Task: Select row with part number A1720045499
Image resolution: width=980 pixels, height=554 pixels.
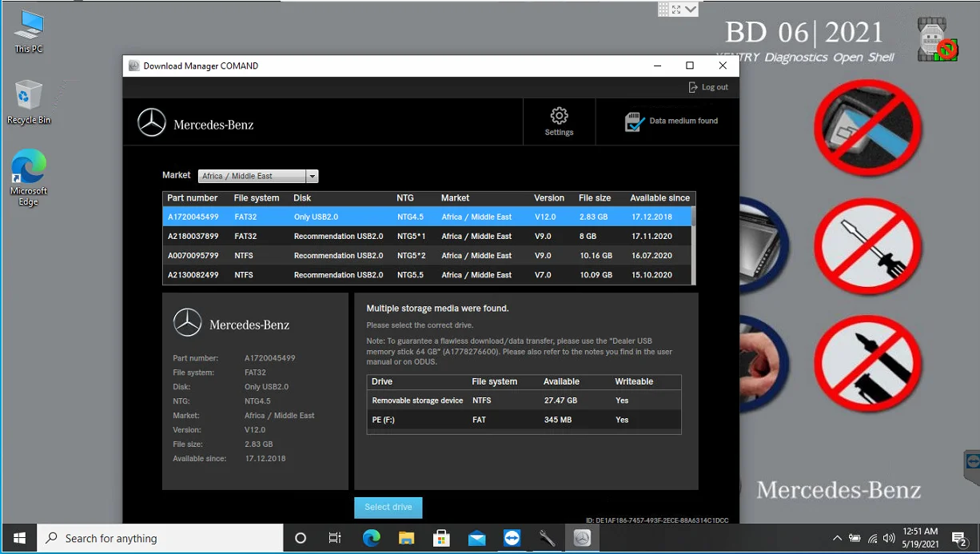Action: (428, 217)
